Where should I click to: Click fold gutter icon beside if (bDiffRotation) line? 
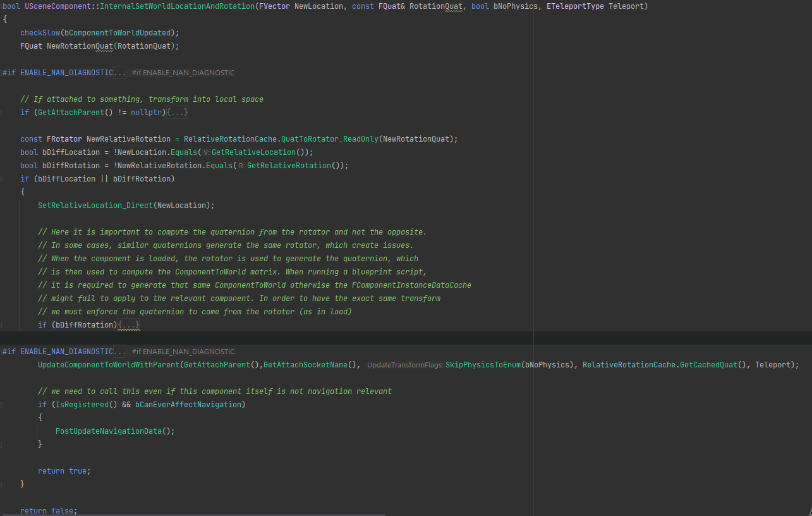(x=2, y=325)
